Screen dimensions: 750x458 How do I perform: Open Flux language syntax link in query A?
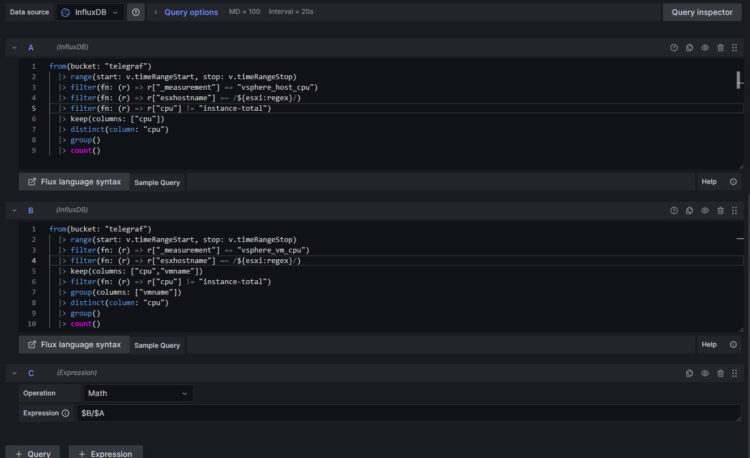[73, 182]
